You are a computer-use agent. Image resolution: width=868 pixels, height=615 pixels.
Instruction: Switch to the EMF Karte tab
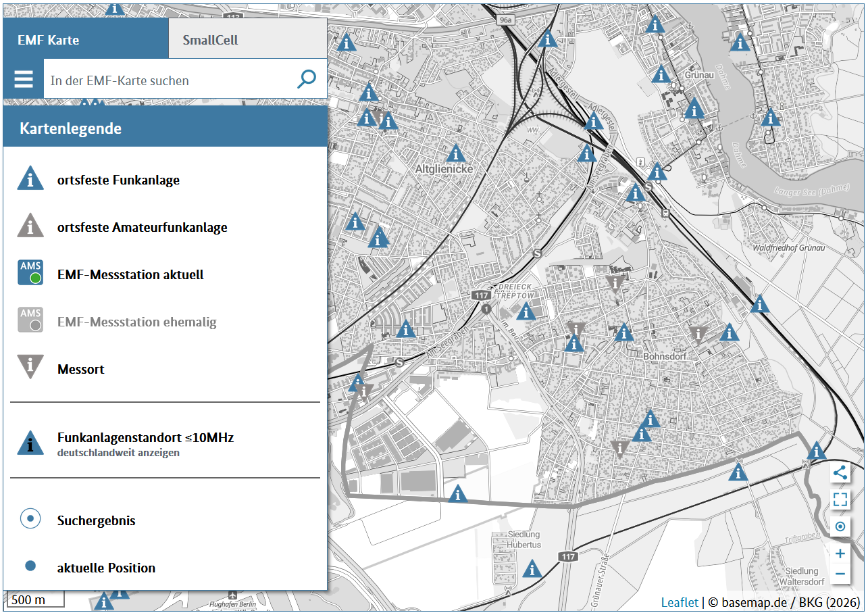(86, 40)
